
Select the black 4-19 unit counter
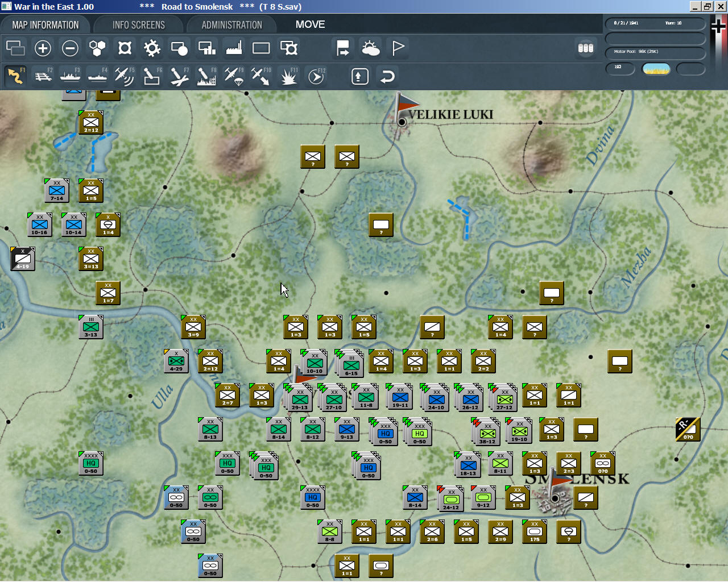pos(23,259)
